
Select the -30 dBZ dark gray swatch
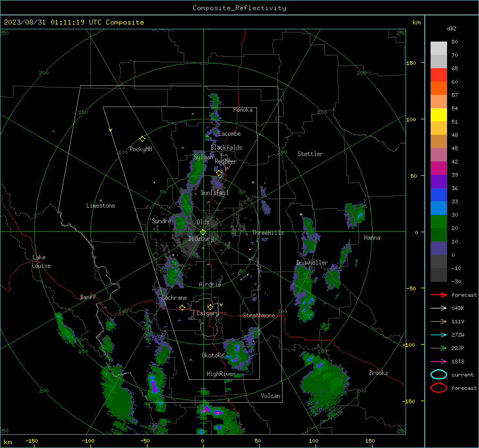pyautogui.click(x=439, y=275)
